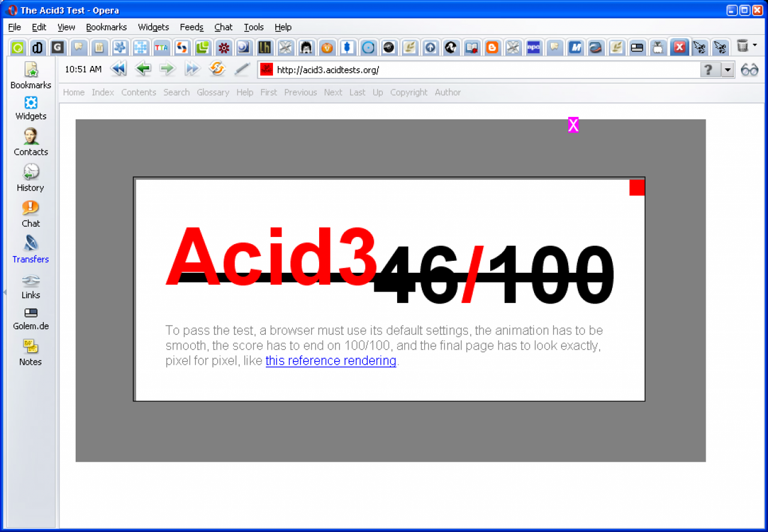This screenshot has width=768, height=532.
Task: Switch to the black-haired face tab
Action: click(x=306, y=48)
